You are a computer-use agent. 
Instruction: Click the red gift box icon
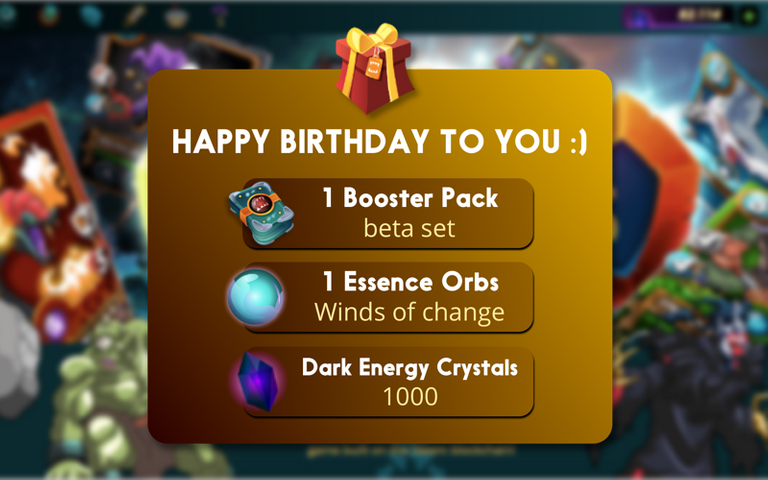375,69
